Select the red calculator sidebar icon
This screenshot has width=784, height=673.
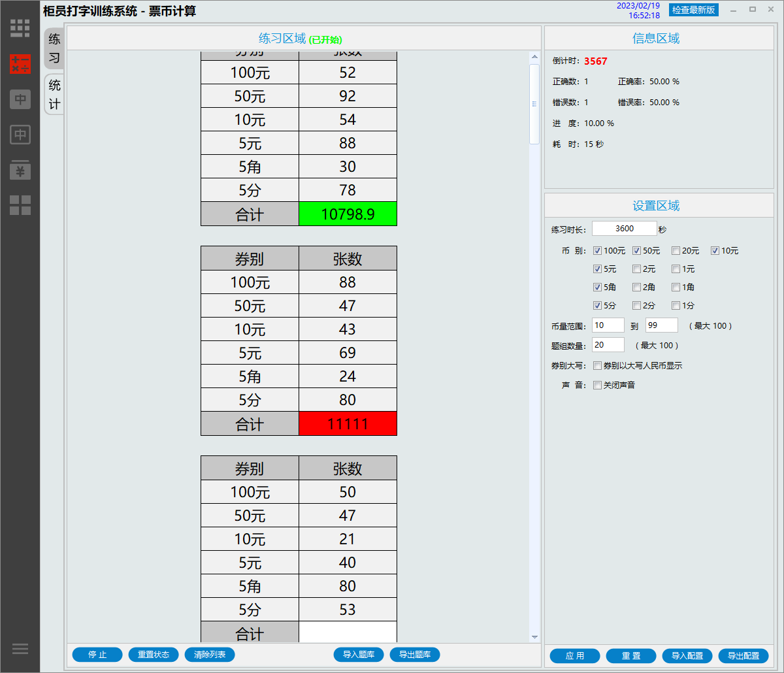pos(20,64)
